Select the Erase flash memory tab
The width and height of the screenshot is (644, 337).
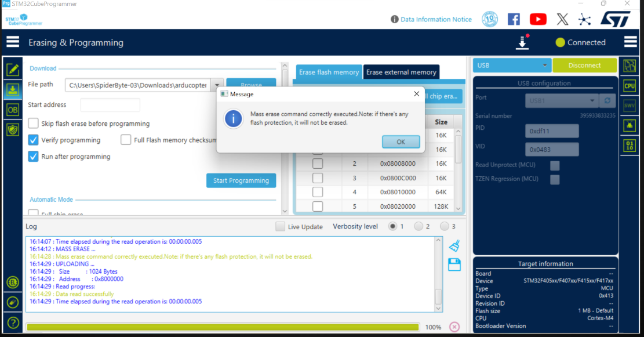click(x=329, y=73)
